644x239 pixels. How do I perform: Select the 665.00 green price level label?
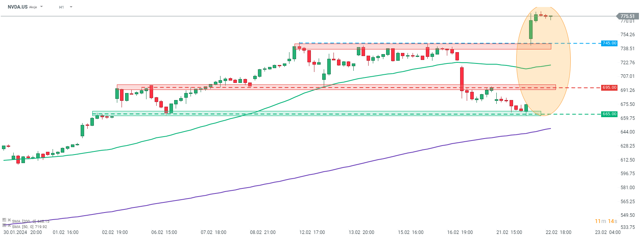[609, 114]
